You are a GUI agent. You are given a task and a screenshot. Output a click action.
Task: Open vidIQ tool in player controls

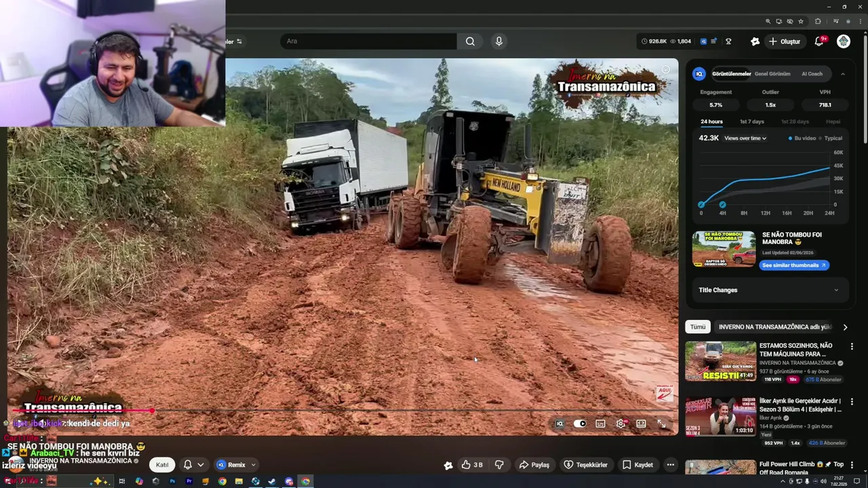click(x=559, y=424)
